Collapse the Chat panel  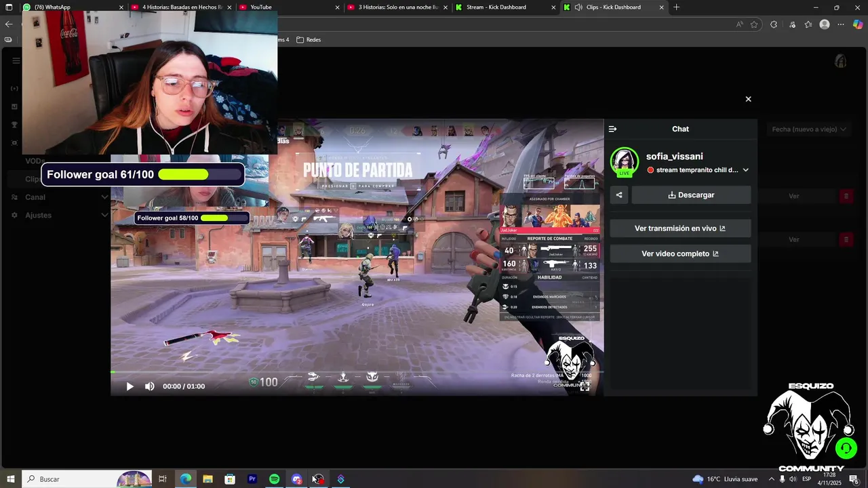[613, 129]
